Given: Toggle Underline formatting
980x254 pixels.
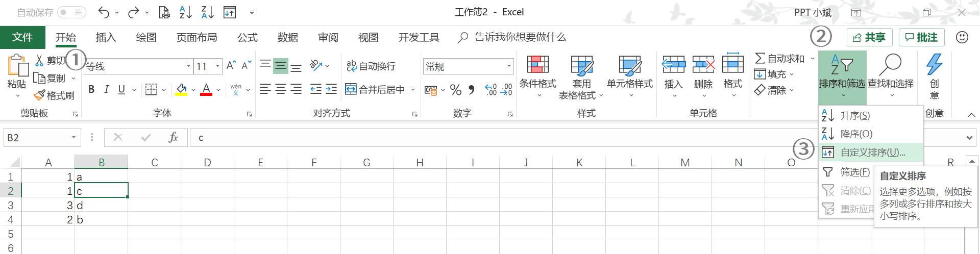Looking at the screenshot, I should coord(121,90).
